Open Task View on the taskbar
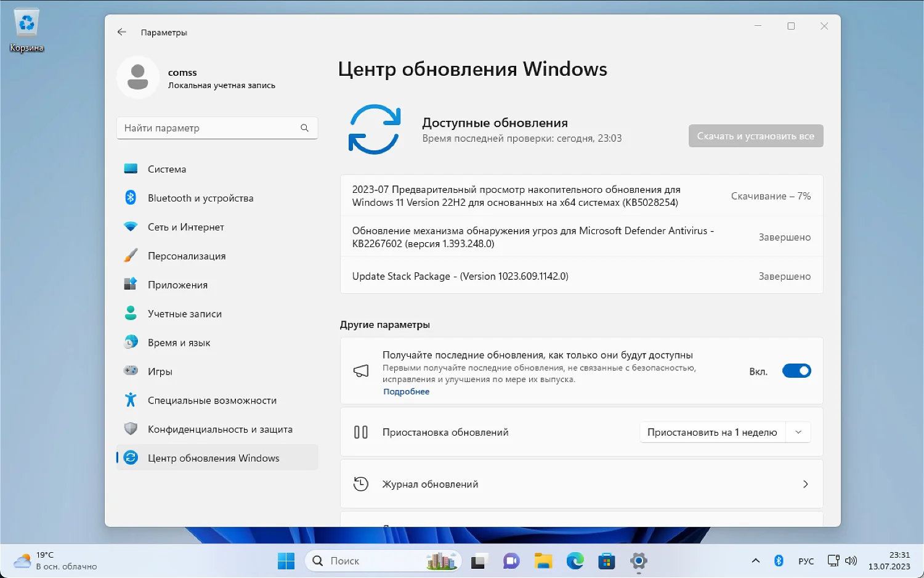924x578 pixels. (x=479, y=561)
